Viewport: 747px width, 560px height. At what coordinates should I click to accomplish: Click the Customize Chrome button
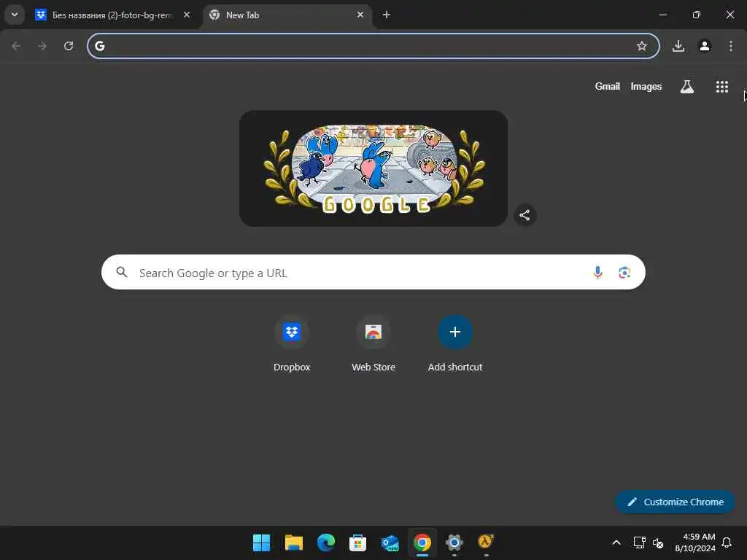tap(676, 502)
